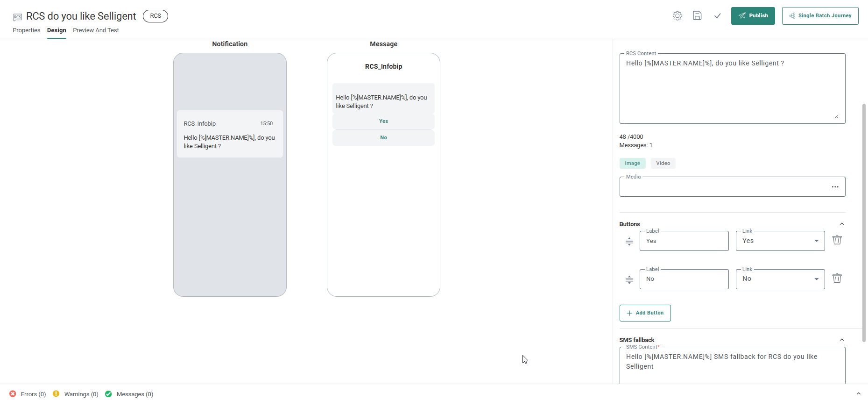Click into the RCS Content text area
The width and height of the screenshot is (868, 400).
(732, 89)
